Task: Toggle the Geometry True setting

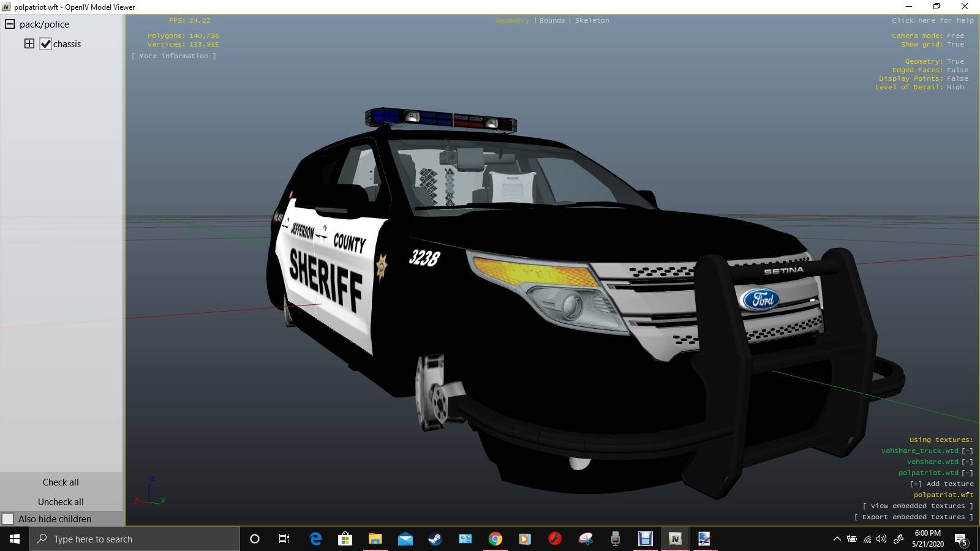Action: pyautogui.click(x=956, y=61)
